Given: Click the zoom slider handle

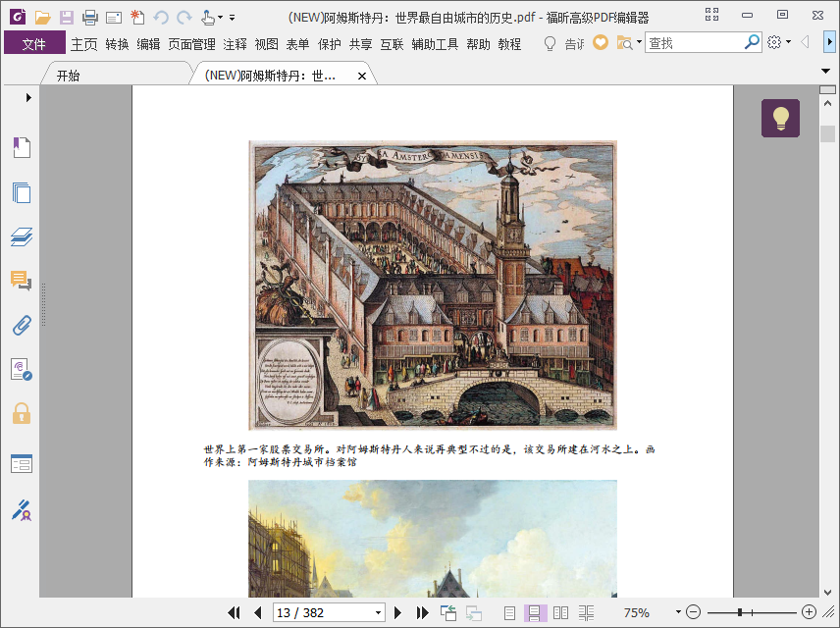Looking at the screenshot, I should pos(740,612).
